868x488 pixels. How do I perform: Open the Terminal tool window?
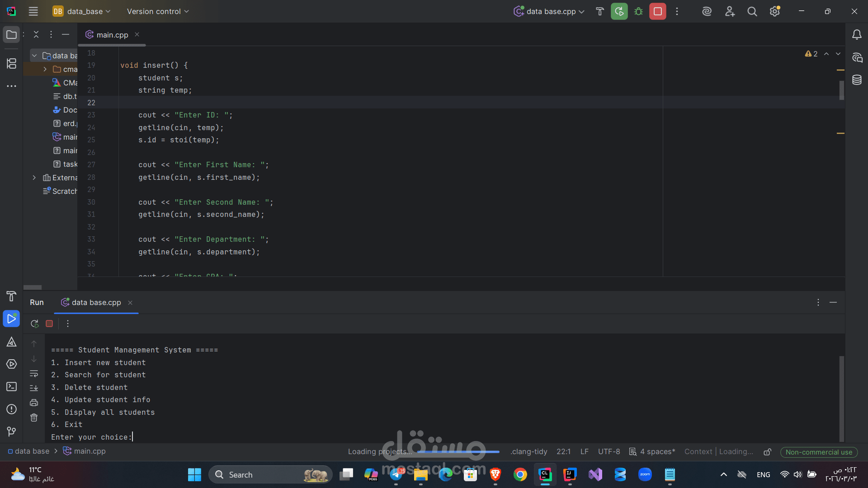(x=12, y=387)
